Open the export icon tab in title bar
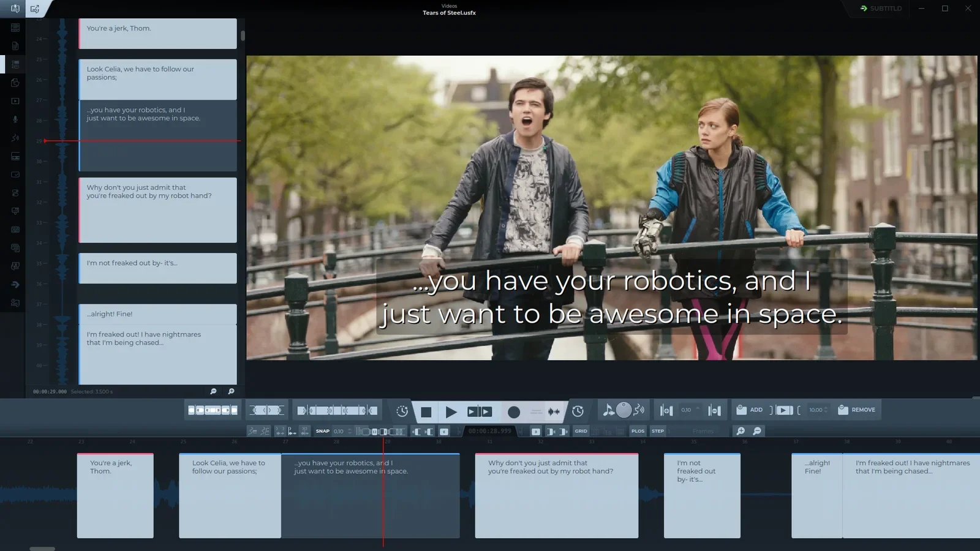The height and width of the screenshot is (551, 980). tap(35, 9)
